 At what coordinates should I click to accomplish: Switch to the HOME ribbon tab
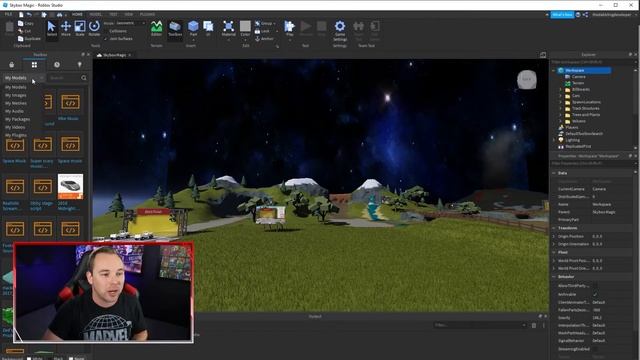77,14
